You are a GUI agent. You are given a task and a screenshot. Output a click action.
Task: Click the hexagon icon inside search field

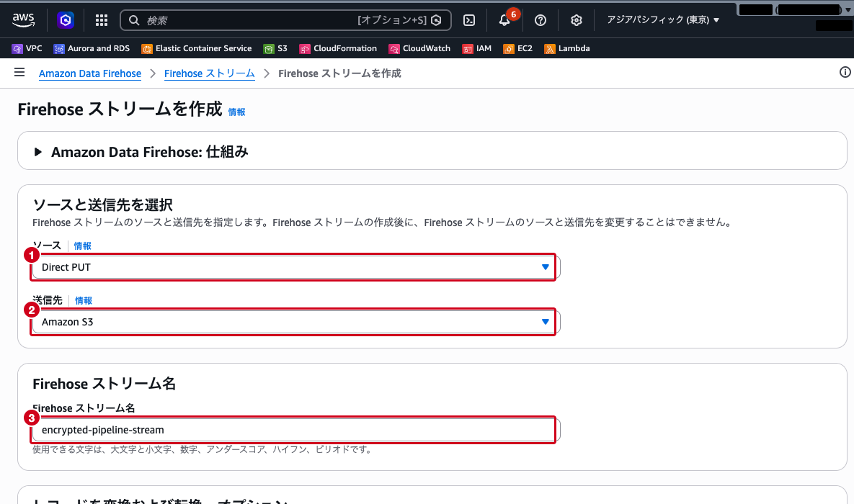pos(436,20)
